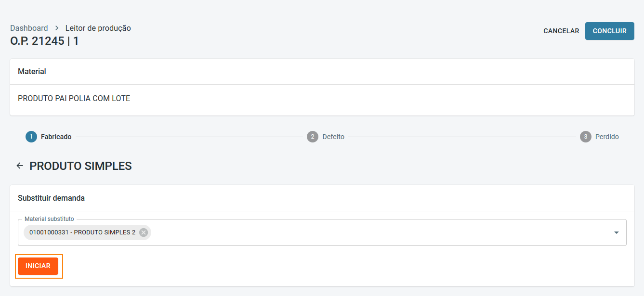The height and width of the screenshot is (296, 644).
Task: Start substitution with INICIAR button
Action: point(38,266)
